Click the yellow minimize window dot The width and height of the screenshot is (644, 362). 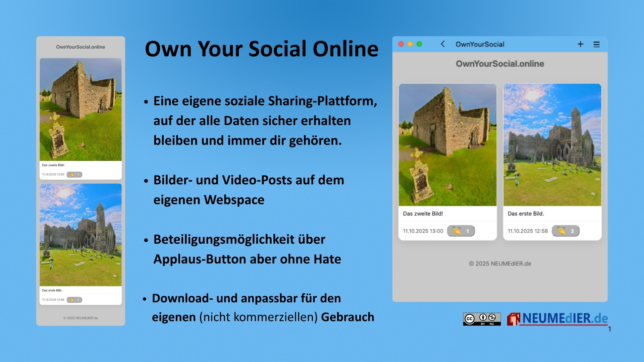click(410, 44)
